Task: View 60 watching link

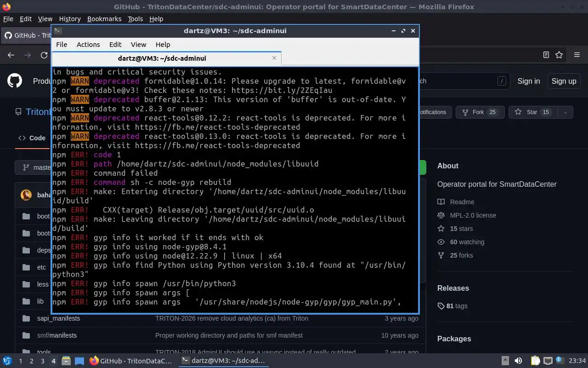Action: pos(467,242)
